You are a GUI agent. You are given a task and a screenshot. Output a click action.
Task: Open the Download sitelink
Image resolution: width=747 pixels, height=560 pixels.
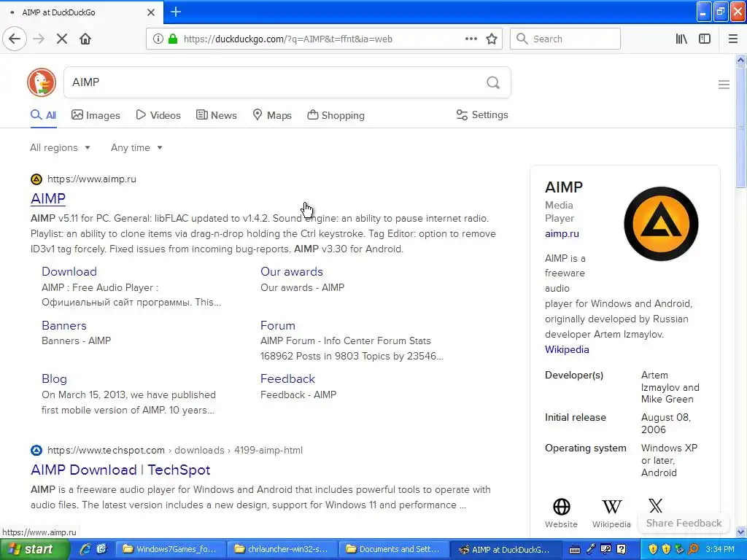(x=69, y=271)
